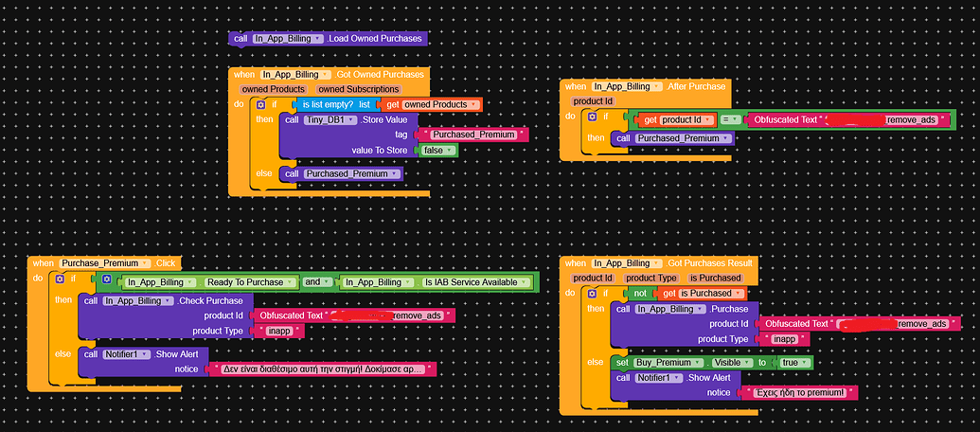Open In_App_Billing dropdown in Got Purchases Result event

coord(627,263)
